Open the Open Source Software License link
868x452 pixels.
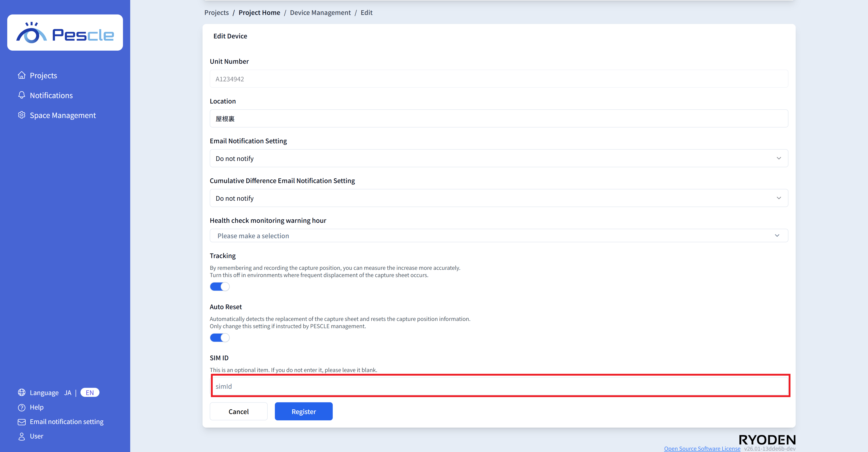pyautogui.click(x=702, y=448)
